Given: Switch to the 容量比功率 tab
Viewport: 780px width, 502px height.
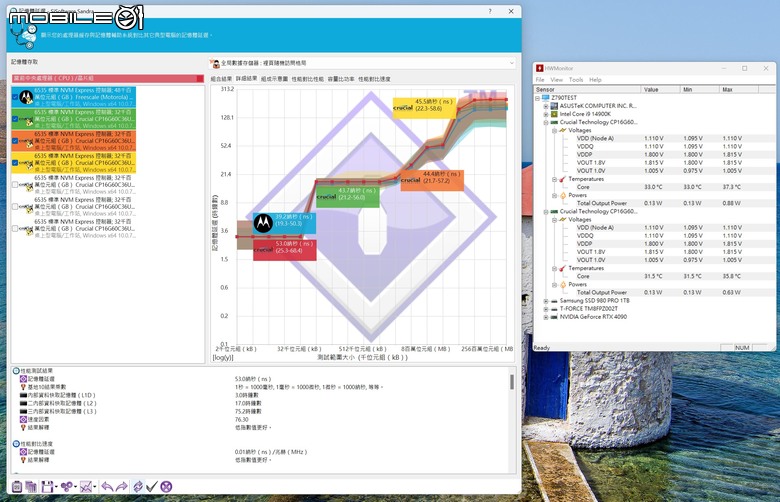Looking at the screenshot, I should coord(341,79).
